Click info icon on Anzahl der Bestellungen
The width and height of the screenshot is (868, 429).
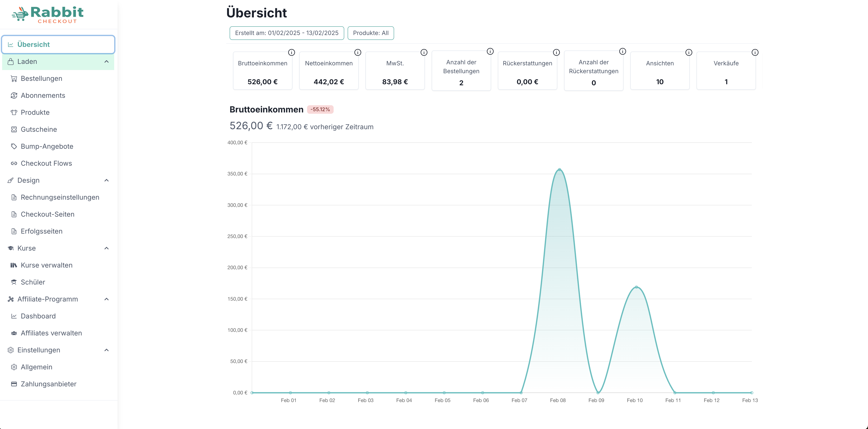coord(490,52)
